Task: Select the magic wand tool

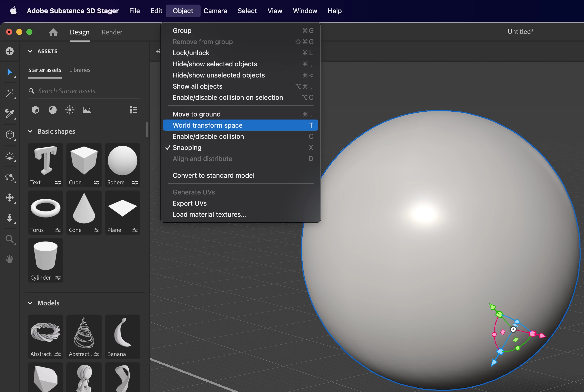Action: 10,93
